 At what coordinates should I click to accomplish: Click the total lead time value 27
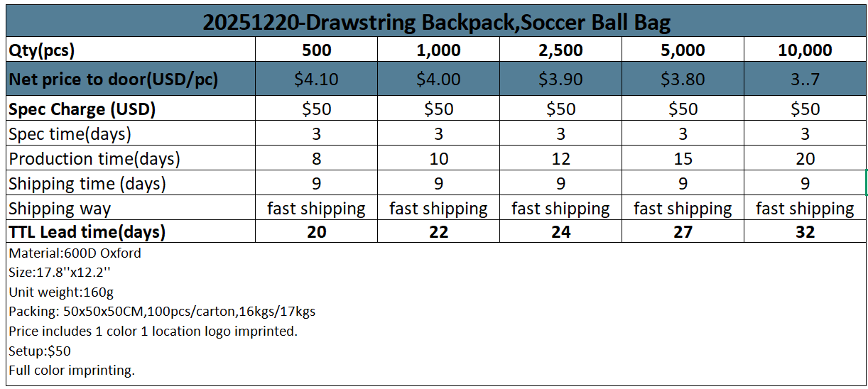(x=683, y=232)
